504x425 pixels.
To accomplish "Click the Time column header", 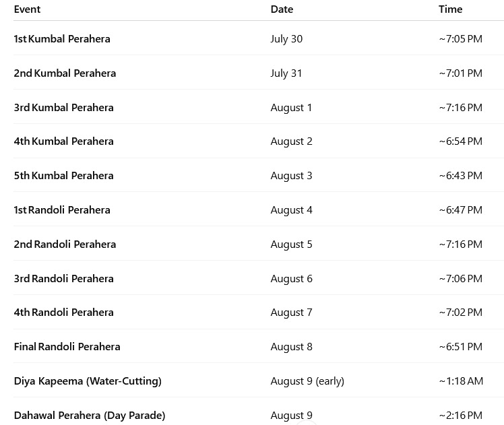I will 450,9.
